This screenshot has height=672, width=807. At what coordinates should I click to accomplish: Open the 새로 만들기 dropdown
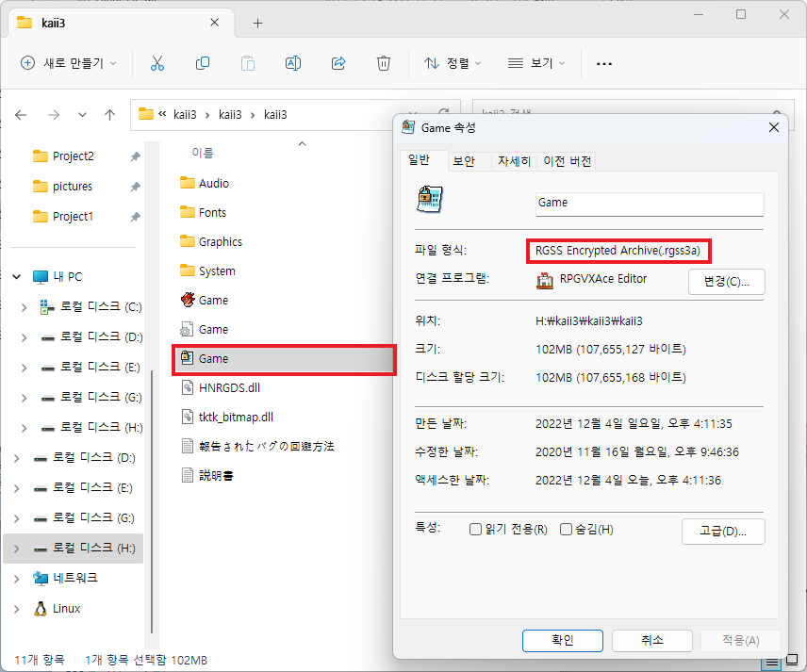coord(69,63)
